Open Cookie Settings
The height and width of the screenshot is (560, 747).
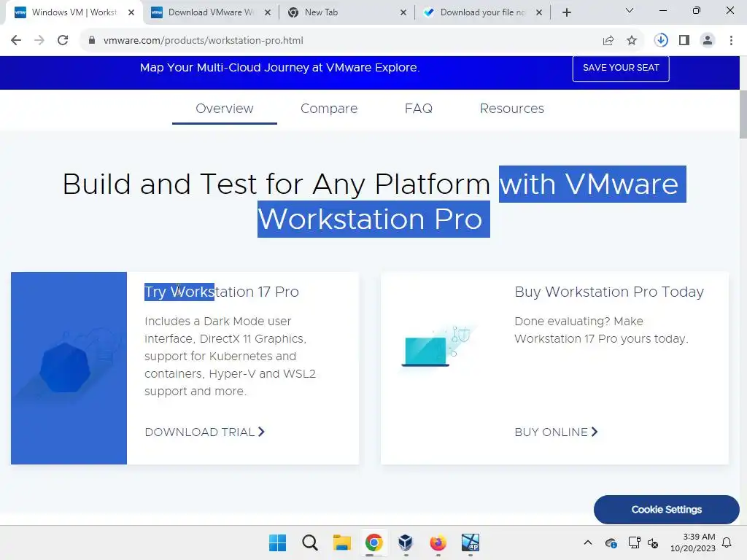(x=667, y=510)
